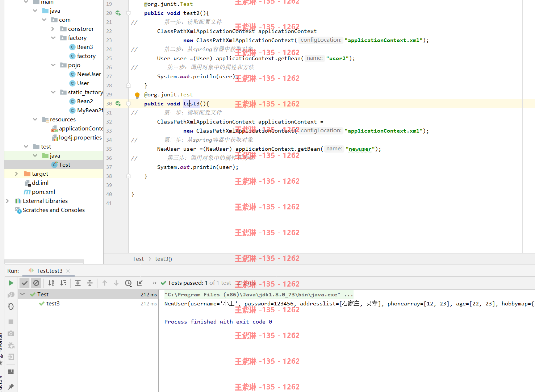535x392 pixels.
Task: Click line number 35 in the gutter
Action: coord(109,149)
